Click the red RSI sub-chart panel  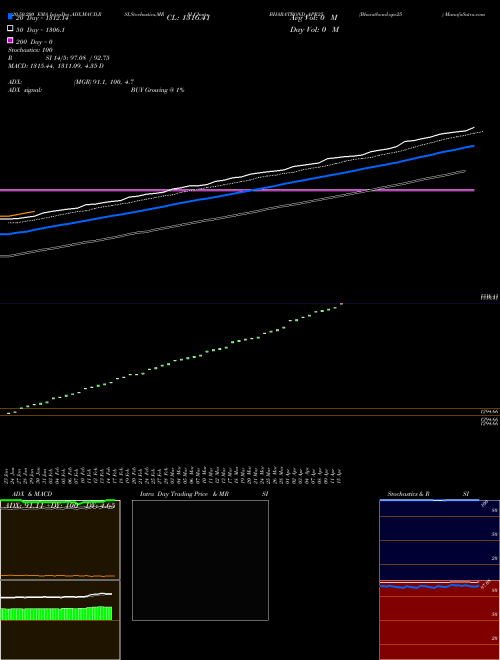(439, 620)
